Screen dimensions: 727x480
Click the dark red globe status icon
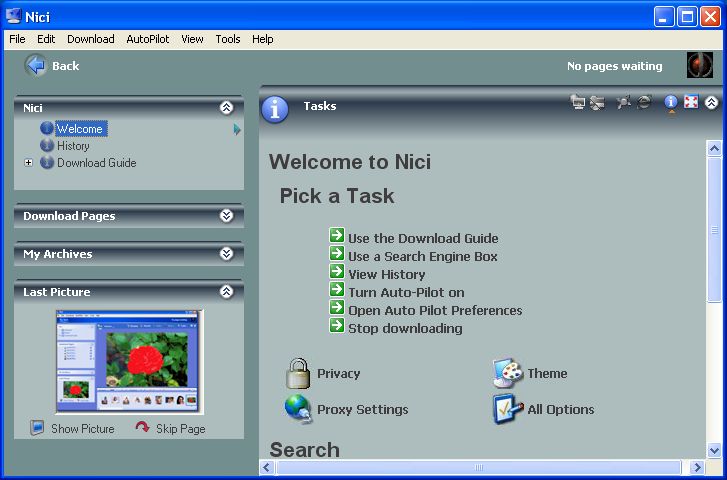click(700, 65)
